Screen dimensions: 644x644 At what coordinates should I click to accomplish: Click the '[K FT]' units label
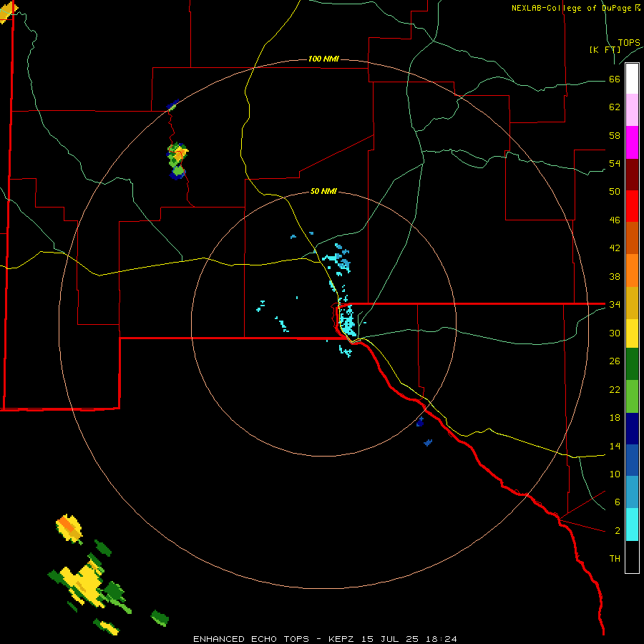pyautogui.click(x=605, y=50)
